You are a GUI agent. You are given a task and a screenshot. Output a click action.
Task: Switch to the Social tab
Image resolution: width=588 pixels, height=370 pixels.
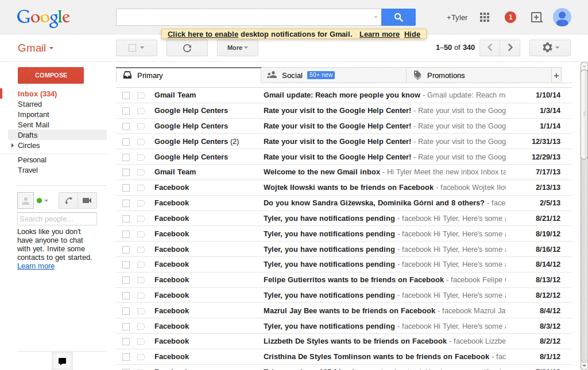pyautogui.click(x=334, y=76)
